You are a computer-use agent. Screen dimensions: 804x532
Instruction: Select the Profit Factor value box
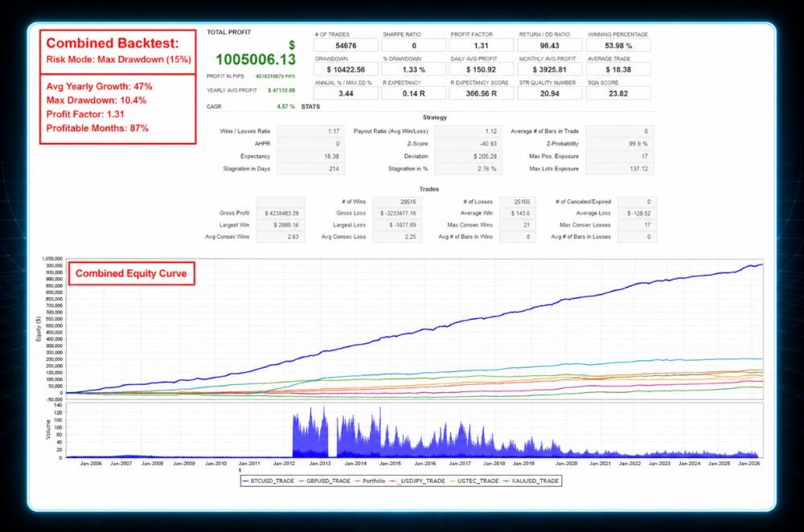[x=481, y=46]
